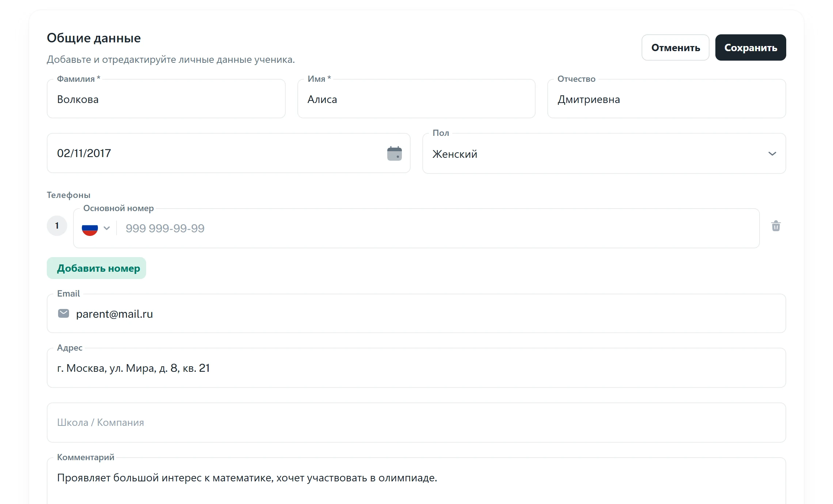
Task: Click the Russian flag country icon
Action: point(90,228)
